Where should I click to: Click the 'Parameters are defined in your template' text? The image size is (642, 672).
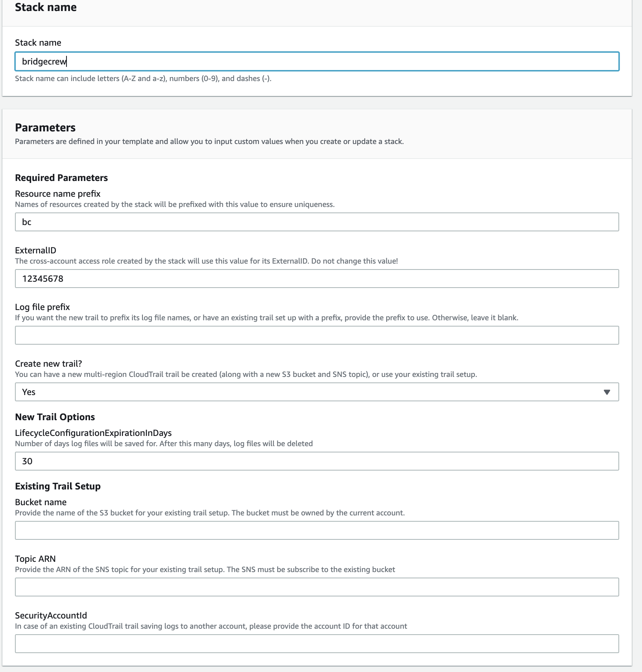(x=209, y=141)
